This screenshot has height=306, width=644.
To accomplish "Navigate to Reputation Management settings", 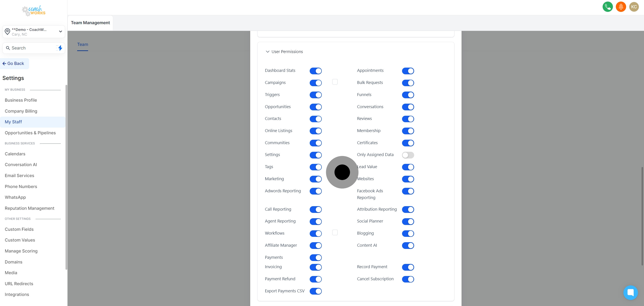I will coord(30,208).
